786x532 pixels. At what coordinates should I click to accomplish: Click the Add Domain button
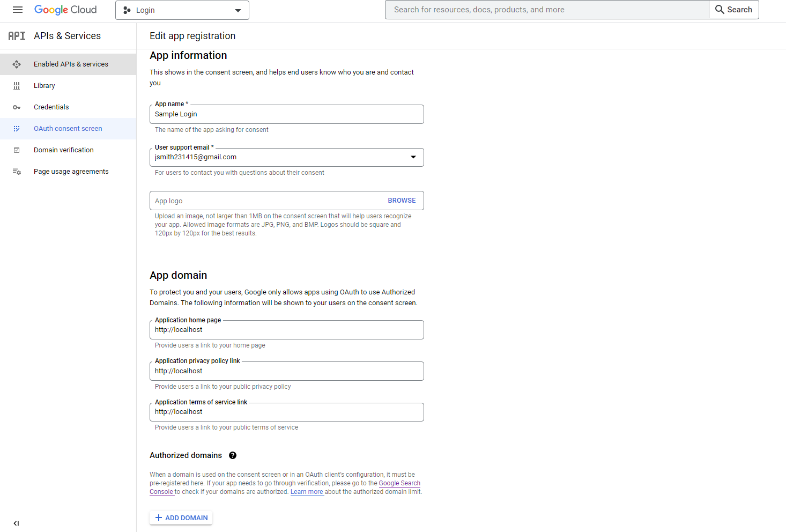181,518
